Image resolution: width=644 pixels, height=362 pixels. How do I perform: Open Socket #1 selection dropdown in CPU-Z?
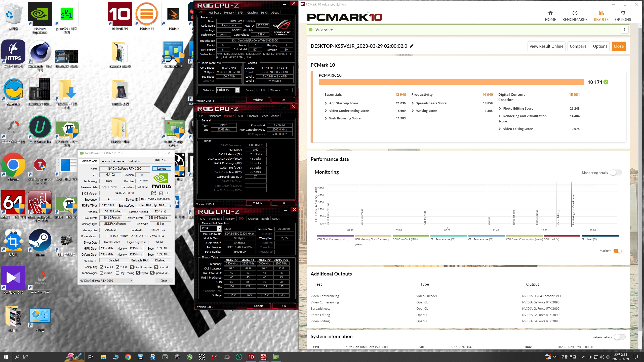click(228, 90)
